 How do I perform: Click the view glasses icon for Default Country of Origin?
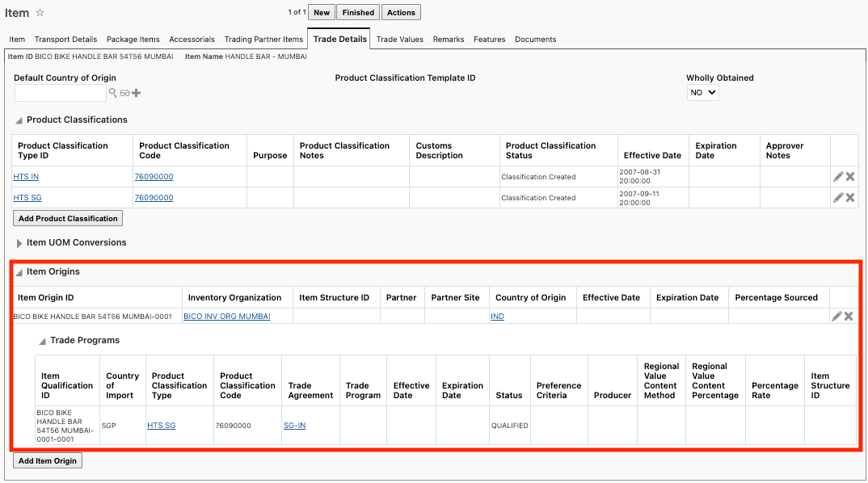[124, 93]
